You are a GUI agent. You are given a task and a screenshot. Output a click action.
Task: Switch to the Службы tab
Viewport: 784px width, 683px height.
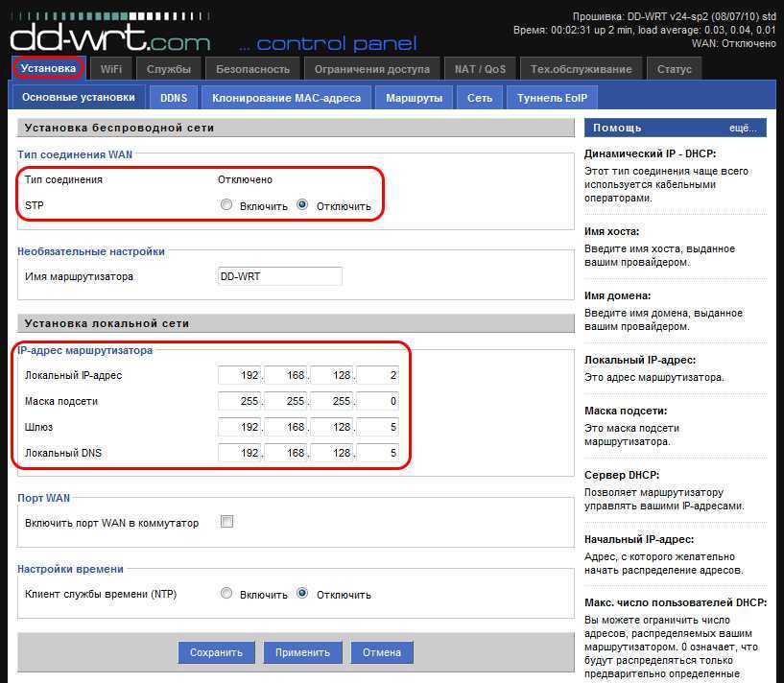[x=169, y=69]
